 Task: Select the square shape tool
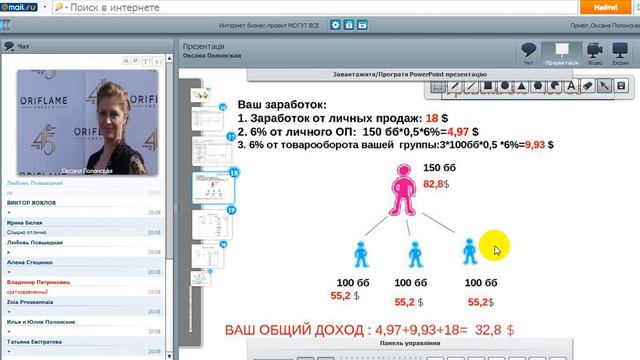point(488,86)
